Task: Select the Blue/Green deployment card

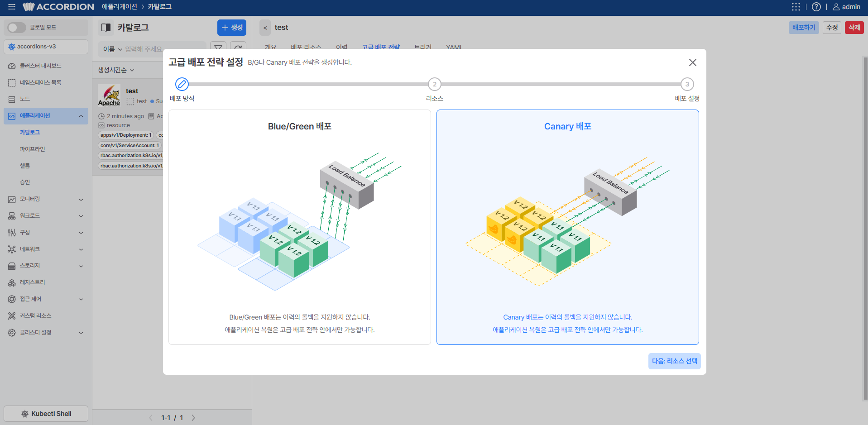Action: coord(300,227)
